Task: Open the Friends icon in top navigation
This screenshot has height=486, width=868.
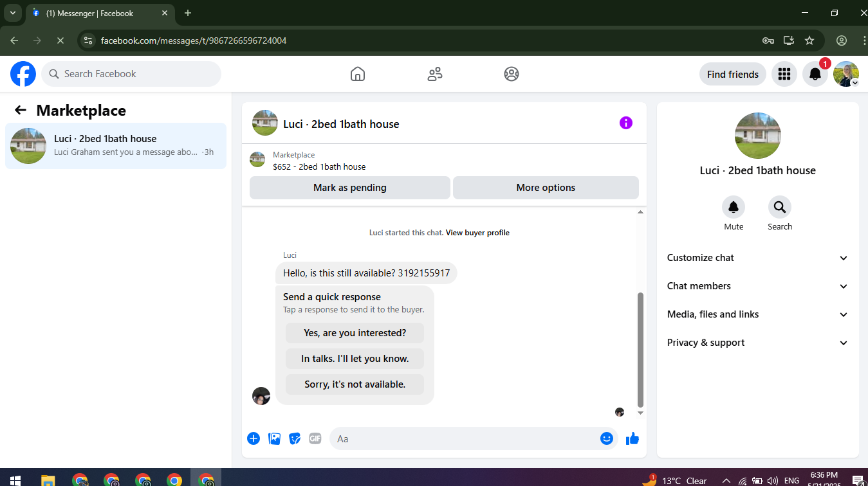Action: tap(435, 74)
